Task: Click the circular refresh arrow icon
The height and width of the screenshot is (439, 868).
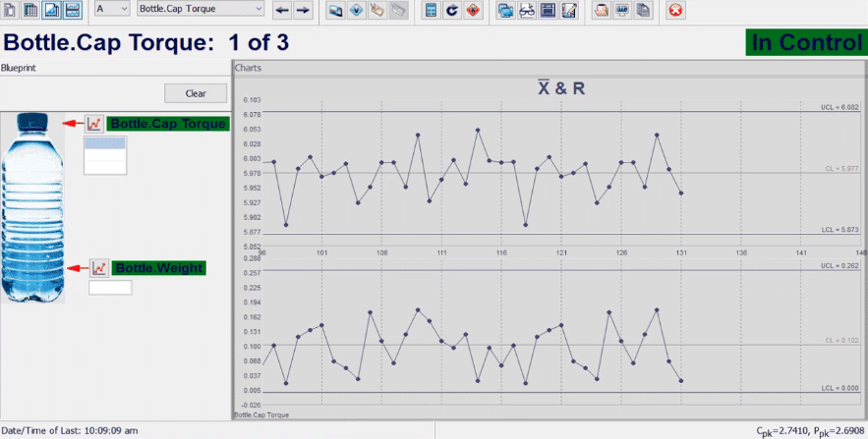Action: (452, 10)
